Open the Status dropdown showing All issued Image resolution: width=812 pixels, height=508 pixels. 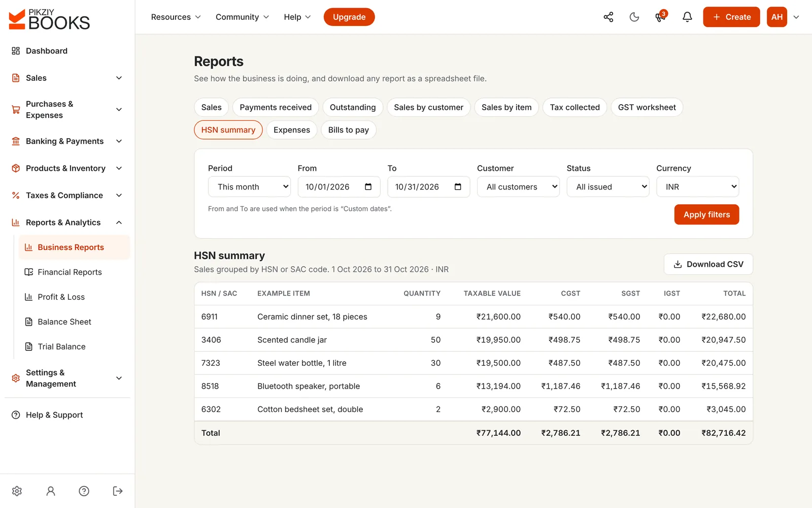click(x=608, y=187)
